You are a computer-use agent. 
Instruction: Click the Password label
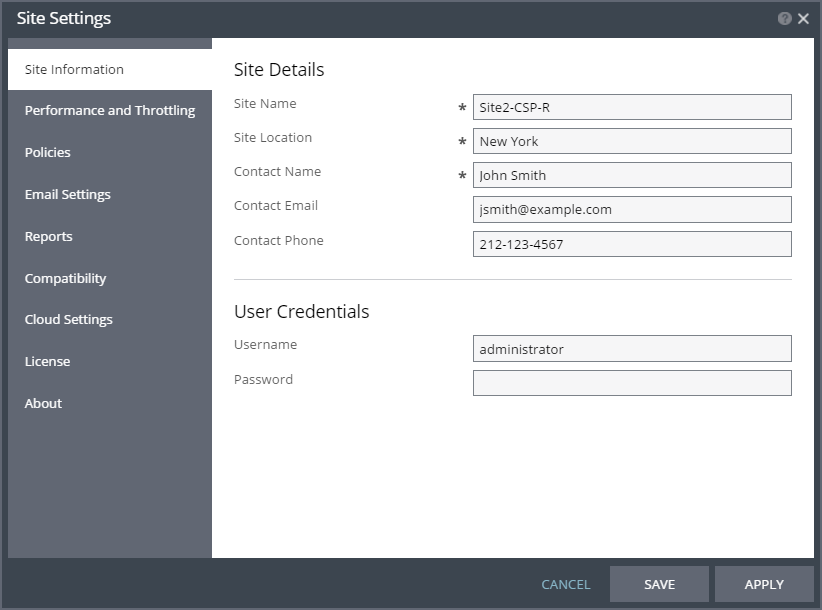coord(263,379)
